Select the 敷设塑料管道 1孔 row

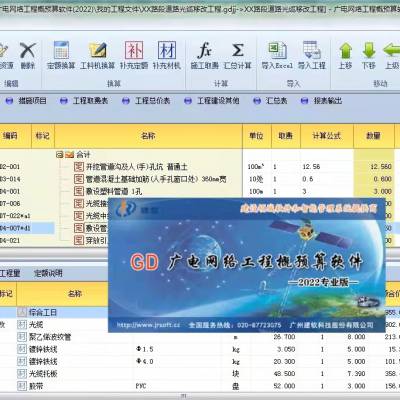[114, 191]
